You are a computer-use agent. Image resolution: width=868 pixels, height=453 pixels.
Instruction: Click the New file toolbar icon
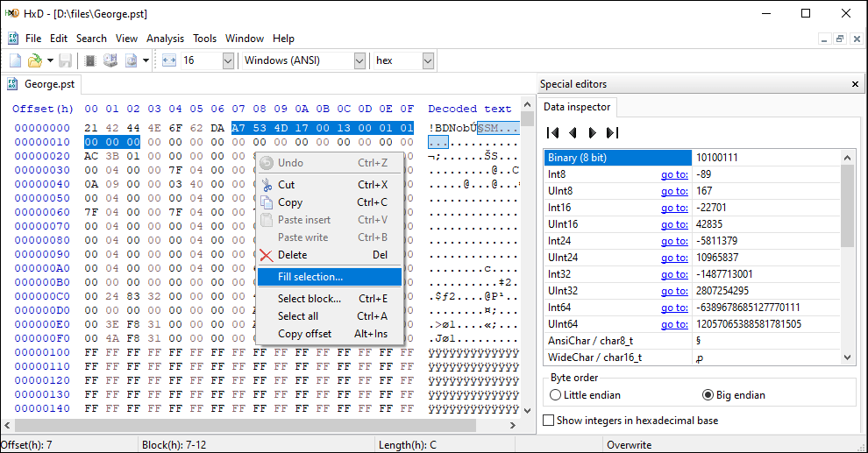click(16, 60)
